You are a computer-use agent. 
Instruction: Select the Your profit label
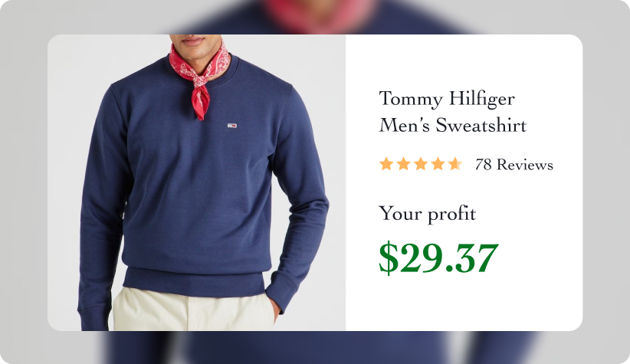click(428, 214)
